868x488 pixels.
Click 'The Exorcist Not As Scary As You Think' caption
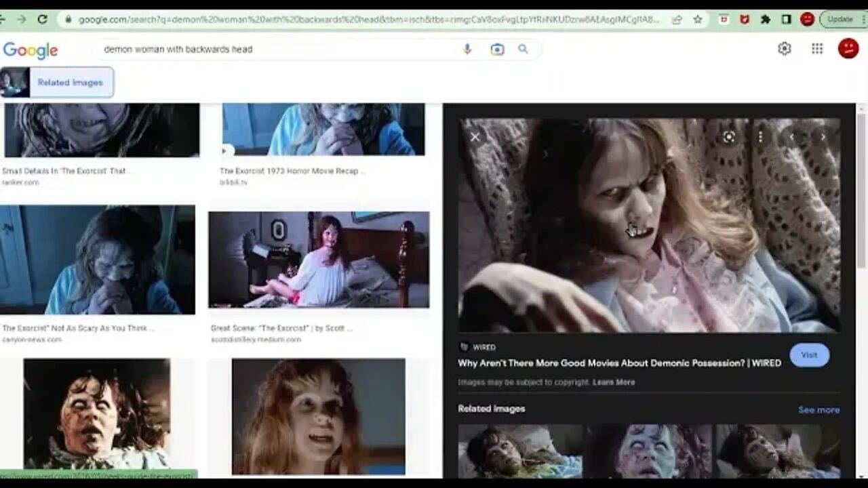pos(78,328)
